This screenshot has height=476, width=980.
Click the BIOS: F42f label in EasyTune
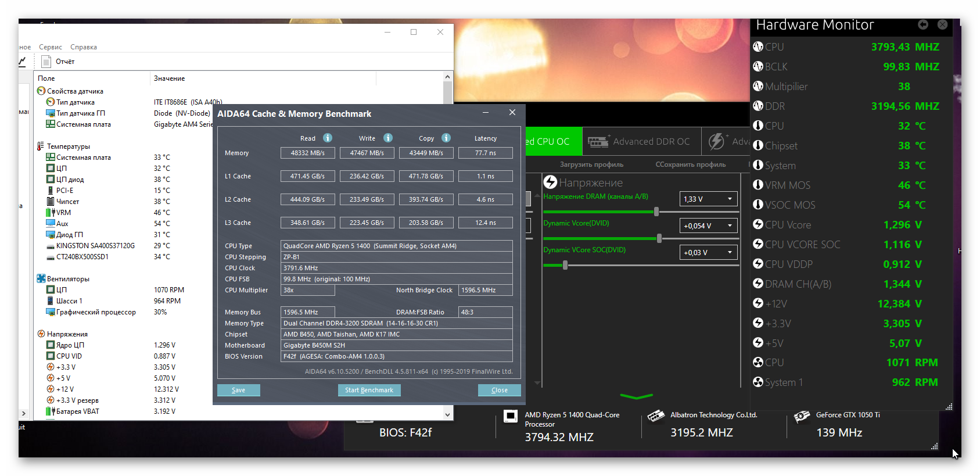click(x=405, y=432)
